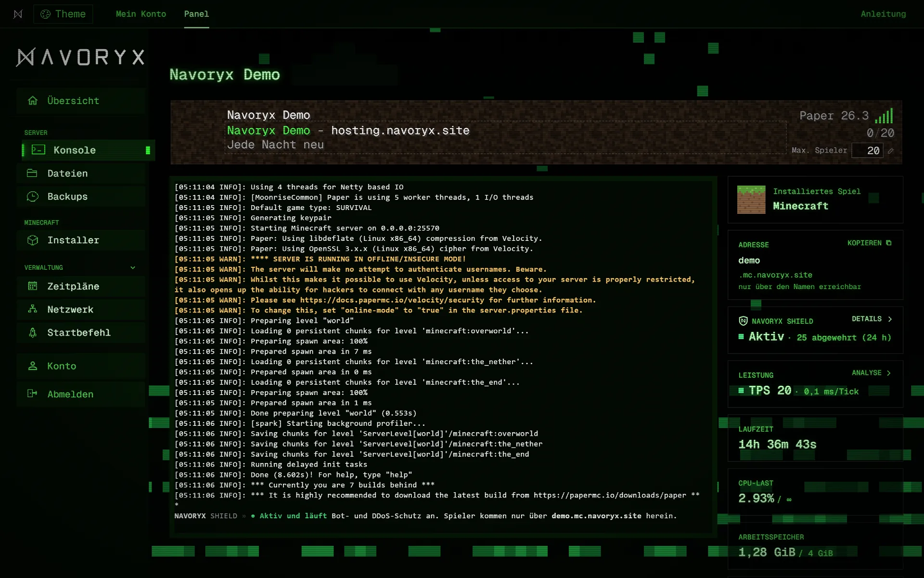This screenshot has width=924, height=578.
Task: Click the logout door icon beside Abmelden
Action: coord(33,394)
